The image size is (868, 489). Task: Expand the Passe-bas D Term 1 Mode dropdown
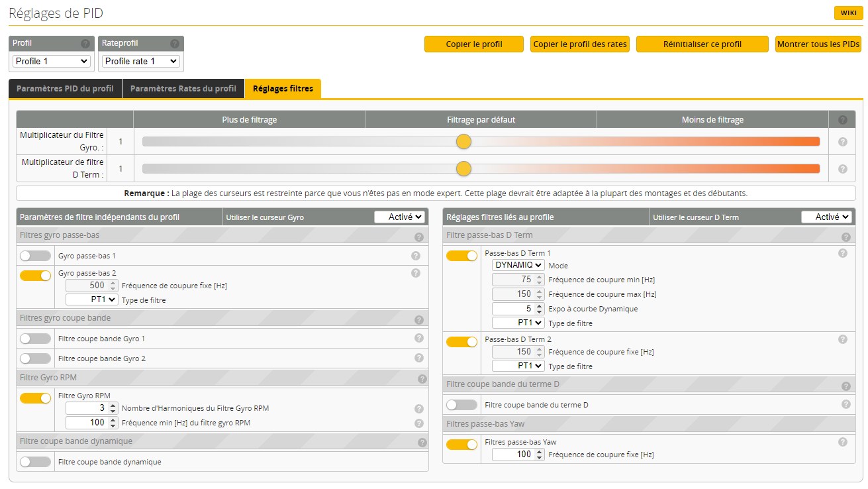(518, 265)
